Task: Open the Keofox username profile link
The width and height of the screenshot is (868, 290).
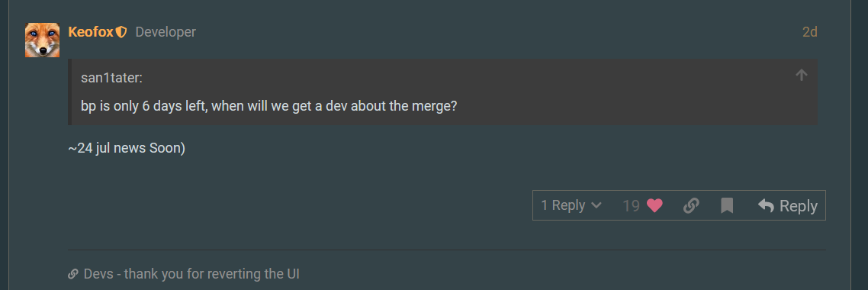Action: pos(91,32)
